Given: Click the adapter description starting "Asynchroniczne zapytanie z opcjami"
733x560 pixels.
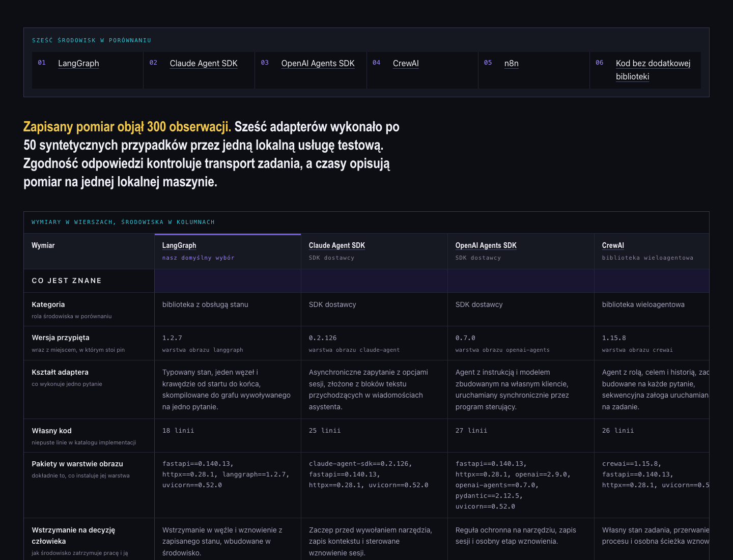Looking at the screenshot, I should 369,389.
